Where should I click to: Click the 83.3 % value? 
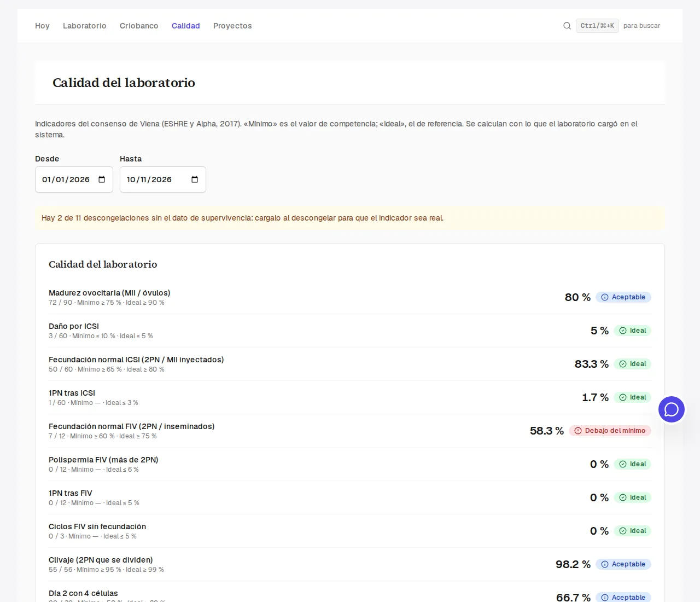[592, 364]
